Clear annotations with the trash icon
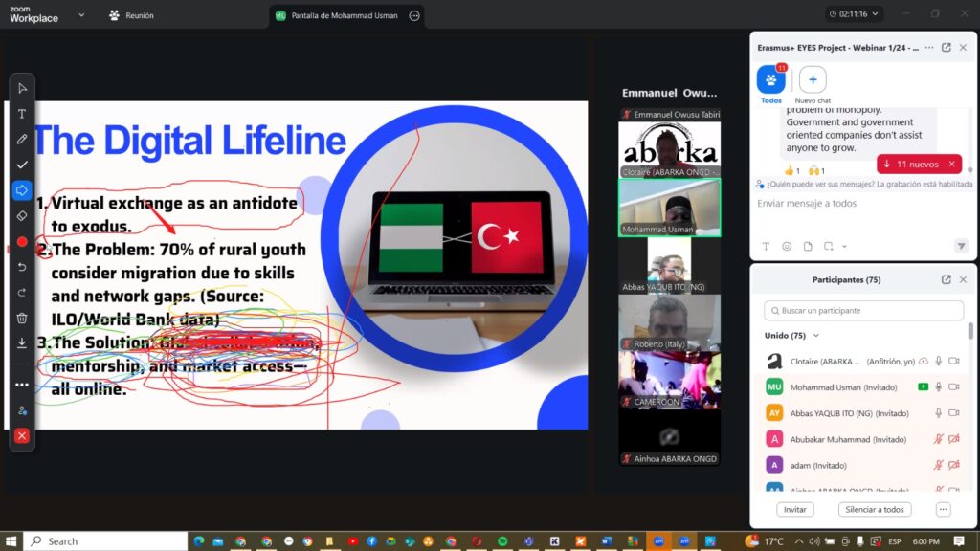This screenshot has height=551, width=980. click(x=22, y=318)
